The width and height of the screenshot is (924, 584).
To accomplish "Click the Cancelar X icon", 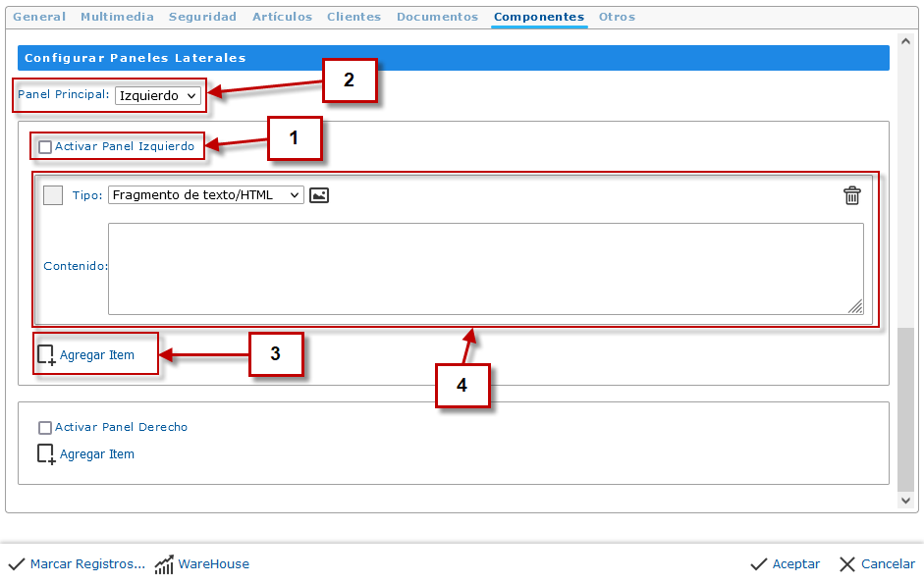I will click(x=847, y=564).
